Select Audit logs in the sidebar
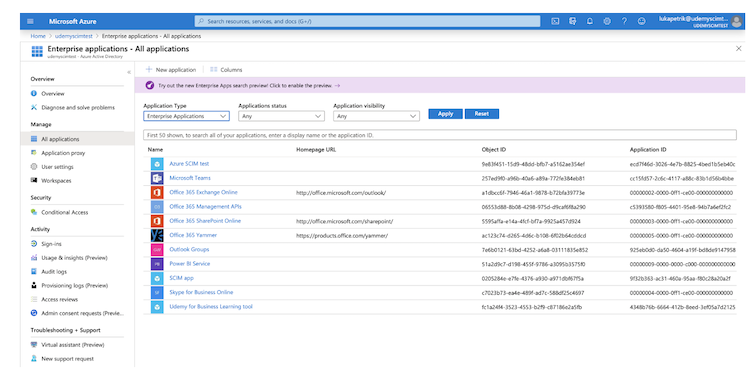The width and height of the screenshot is (750, 380). (x=54, y=271)
